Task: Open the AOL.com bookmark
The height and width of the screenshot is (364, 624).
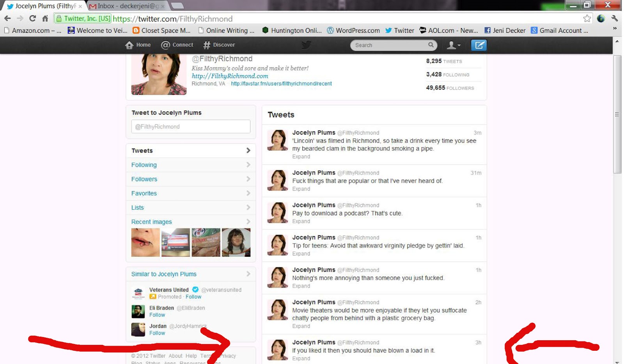Action: (x=448, y=30)
